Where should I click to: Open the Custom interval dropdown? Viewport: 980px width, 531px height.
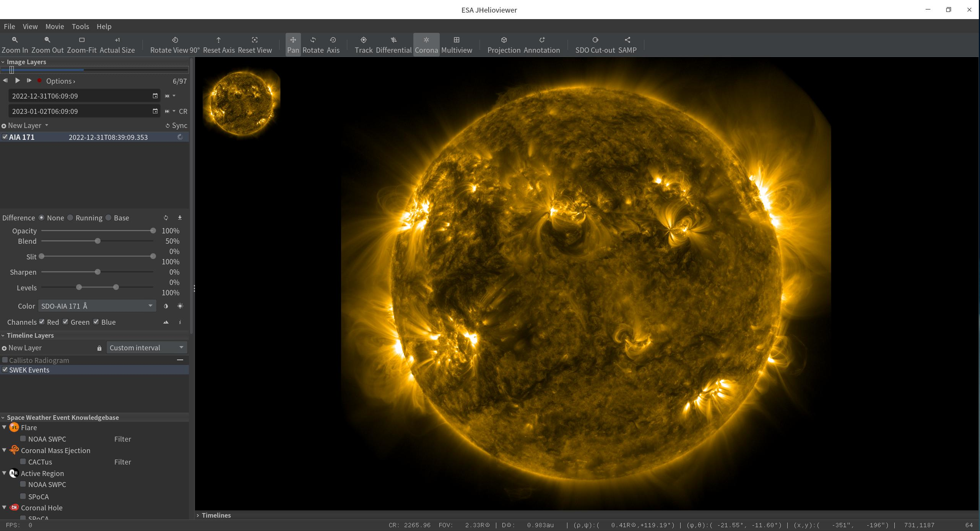tap(146, 348)
